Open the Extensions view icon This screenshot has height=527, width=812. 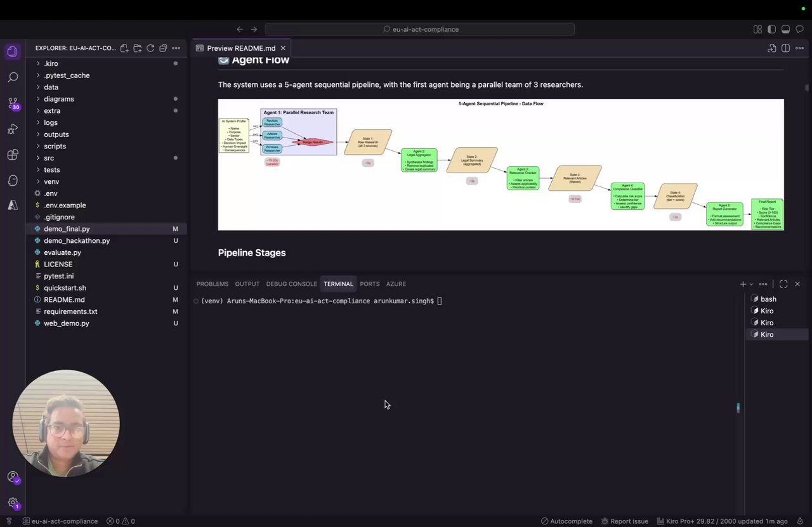pos(13,155)
